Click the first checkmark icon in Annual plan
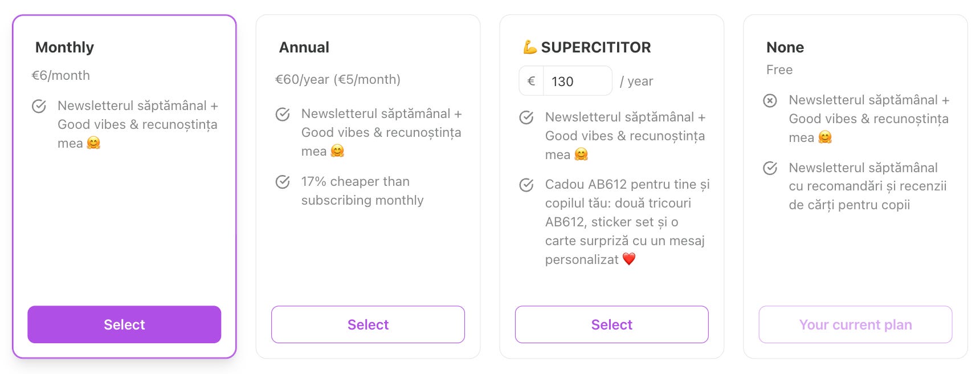This screenshot has height=374, width=980. (283, 114)
